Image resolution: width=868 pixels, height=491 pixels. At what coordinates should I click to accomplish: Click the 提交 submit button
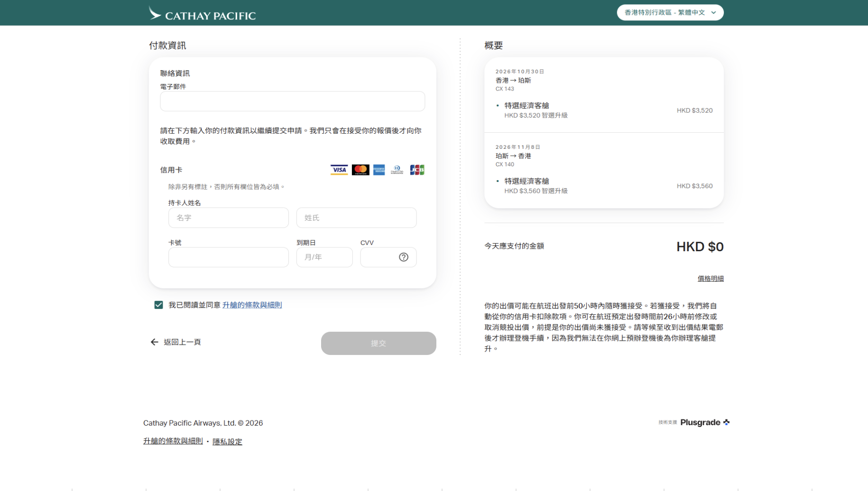(x=379, y=343)
